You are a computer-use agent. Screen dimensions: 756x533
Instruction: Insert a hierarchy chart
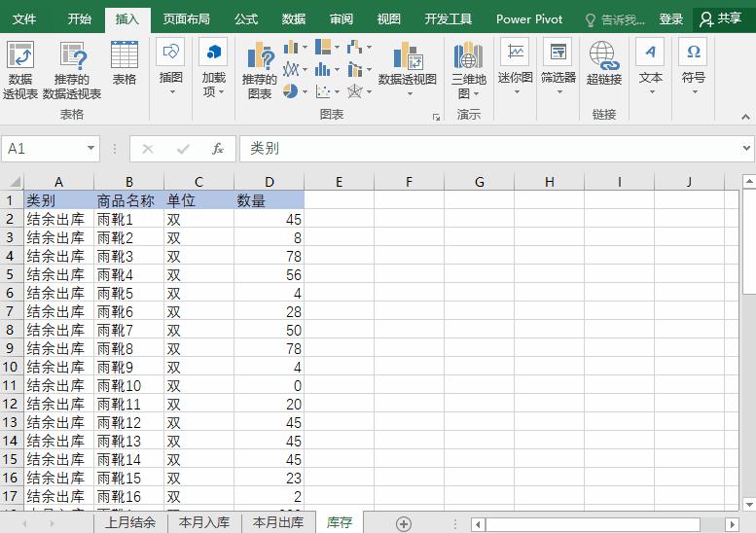pos(323,48)
